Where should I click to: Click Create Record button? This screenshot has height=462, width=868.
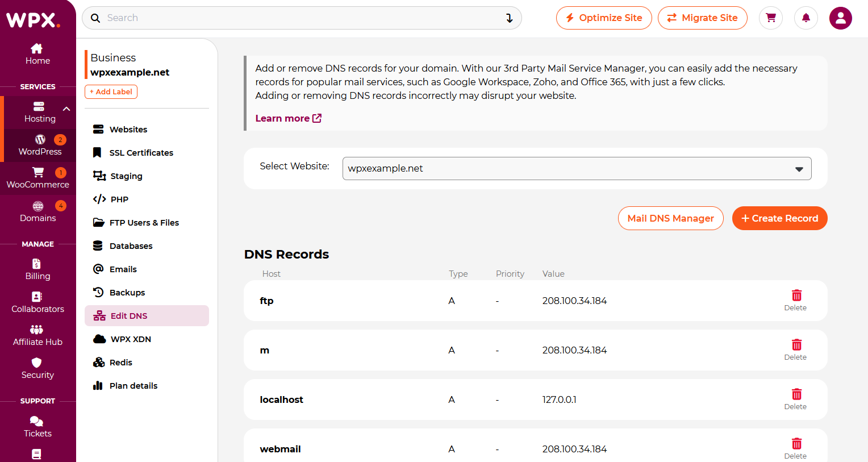pos(780,218)
